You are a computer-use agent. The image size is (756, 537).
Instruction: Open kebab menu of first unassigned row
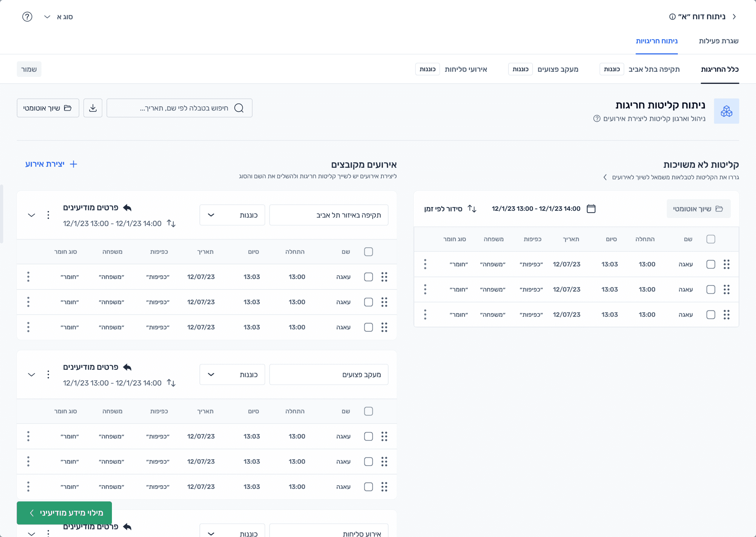(x=425, y=264)
